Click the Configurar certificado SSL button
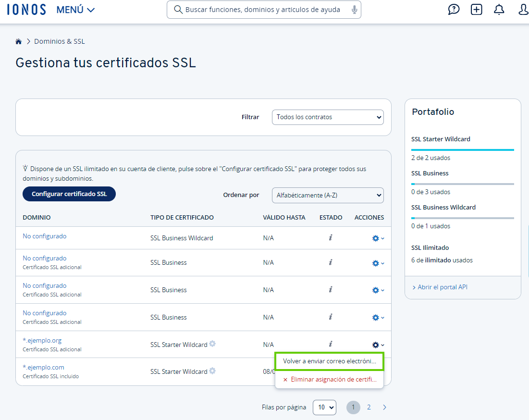The image size is (529, 420). 69,194
